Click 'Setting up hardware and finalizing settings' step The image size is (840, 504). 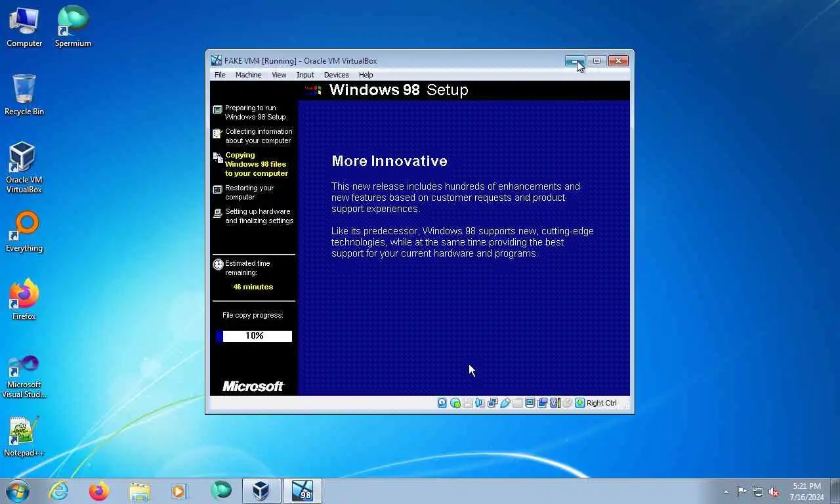tap(259, 216)
